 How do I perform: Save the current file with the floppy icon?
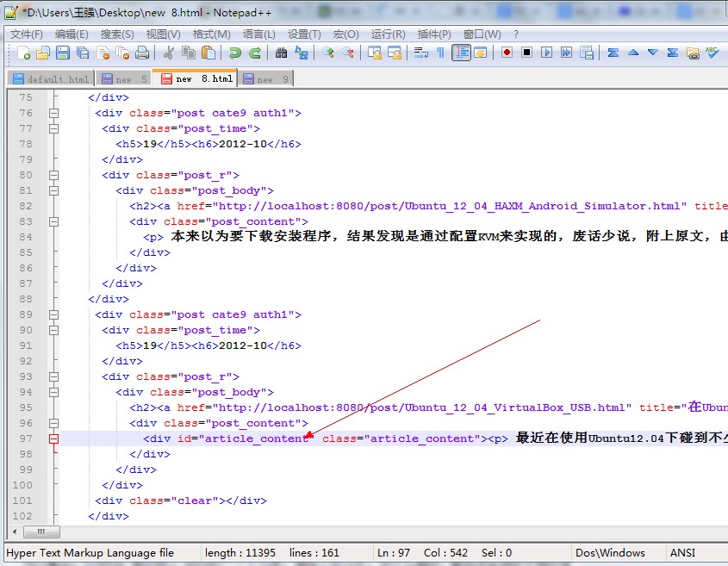point(63,53)
